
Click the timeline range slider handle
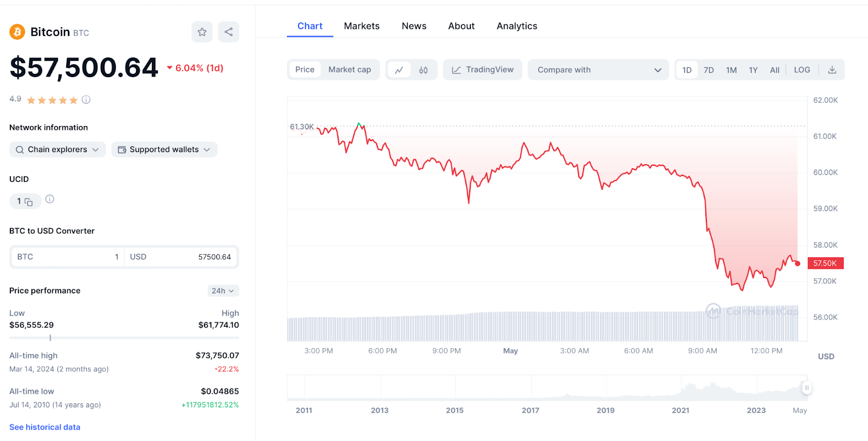(807, 388)
